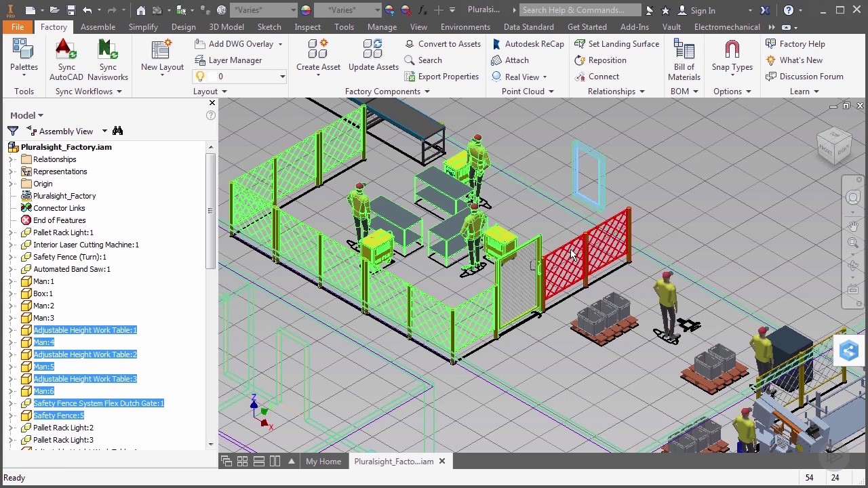
Task: Open the Palettes tool
Action: pos(24,56)
